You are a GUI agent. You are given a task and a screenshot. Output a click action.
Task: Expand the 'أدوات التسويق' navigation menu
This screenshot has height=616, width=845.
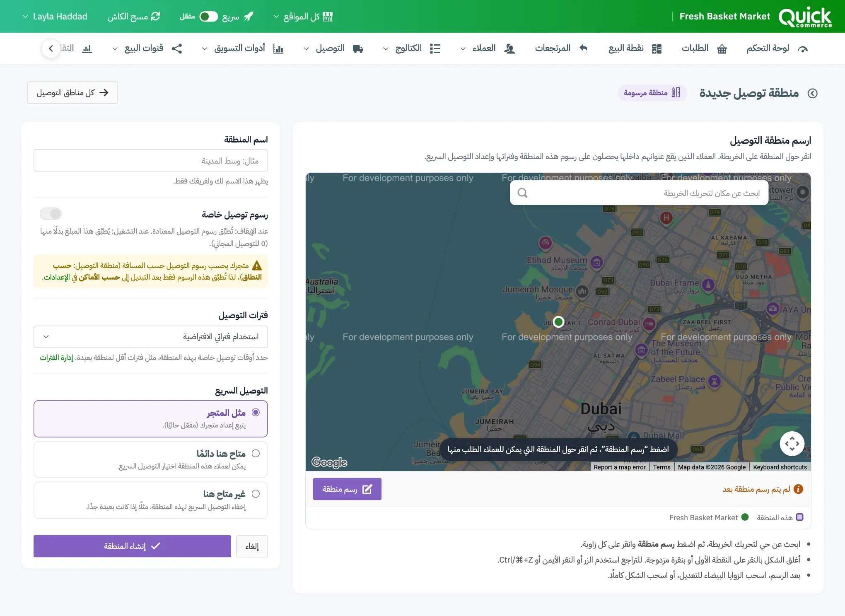(x=243, y=49)
